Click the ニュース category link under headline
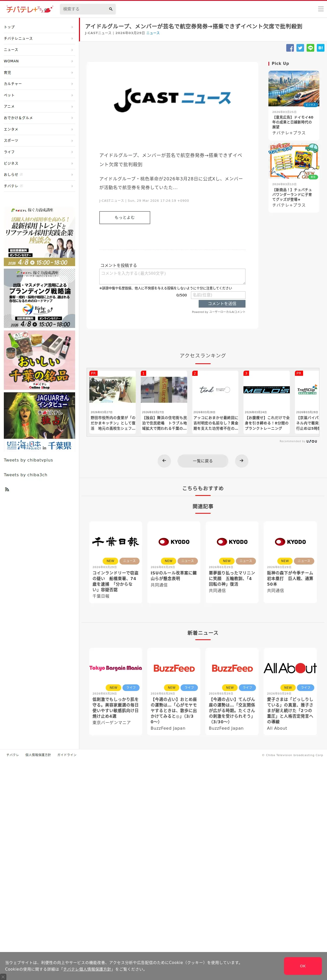Viewport: 327px width, 980px height. click(153, 33)
